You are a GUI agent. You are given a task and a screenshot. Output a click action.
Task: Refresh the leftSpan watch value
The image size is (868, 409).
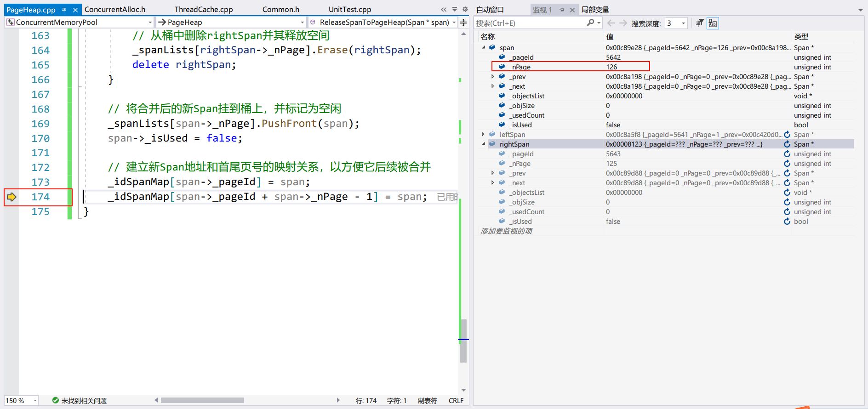pos(787,135)
